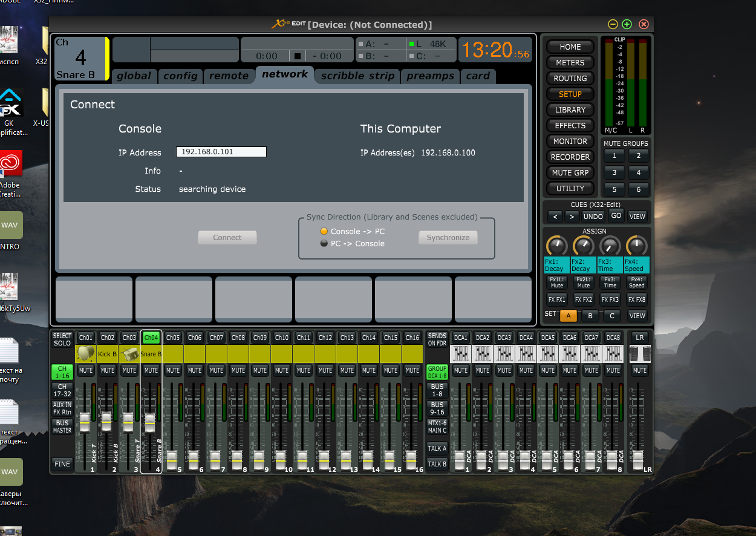This screenshot has width=756, height=536.
Task: Open the HOME view
Action: coord(570,47)
